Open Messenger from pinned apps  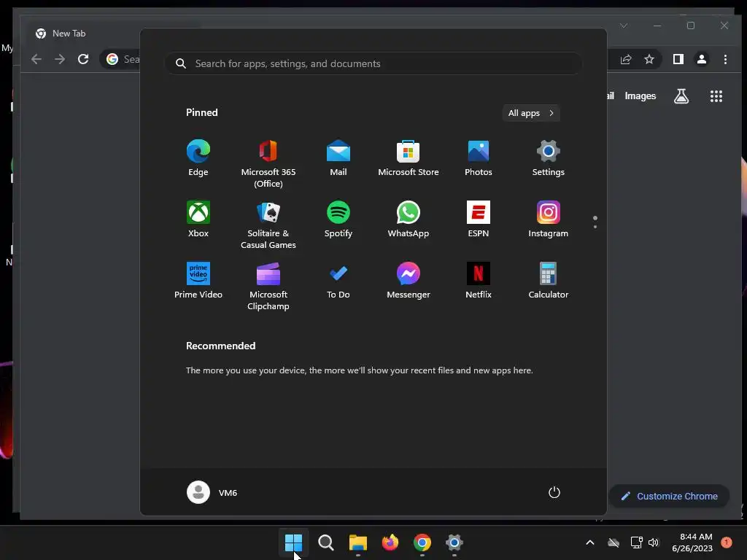[409, 281]
